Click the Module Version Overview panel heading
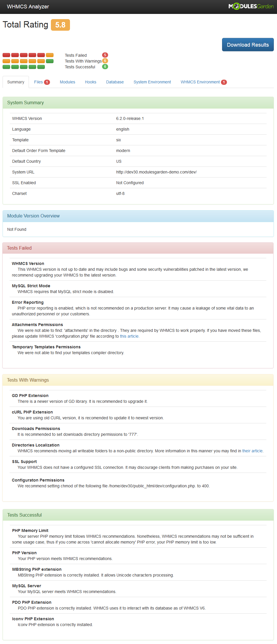 pyautogui.click(x=138, y=216)
